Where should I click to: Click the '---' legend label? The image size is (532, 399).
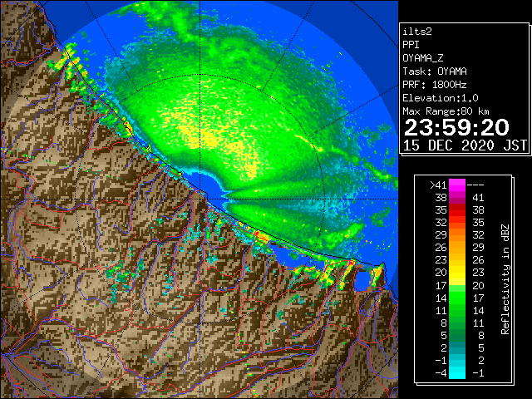click(475, 185)
